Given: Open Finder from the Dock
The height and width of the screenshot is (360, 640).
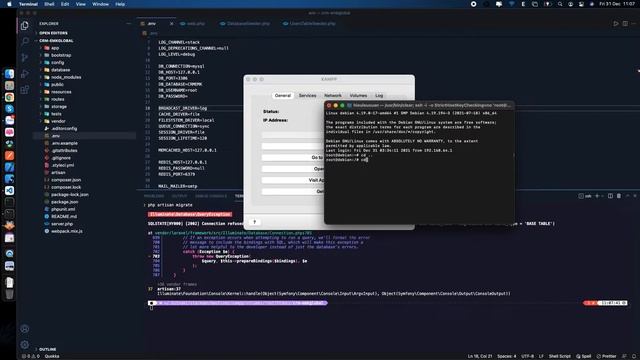Looking at the screenshot, I should click(9, 74).
